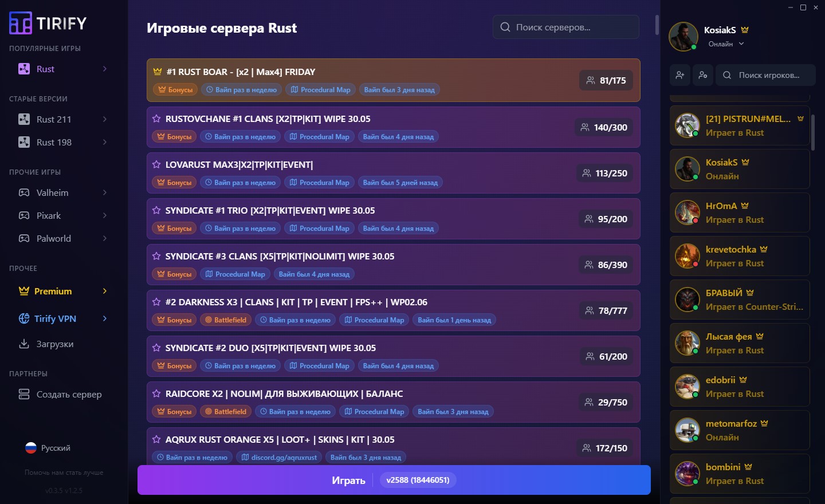The image size is (825, 504).
Task: Open friend БРАВЫЙ entry
Action: point(740,300)
